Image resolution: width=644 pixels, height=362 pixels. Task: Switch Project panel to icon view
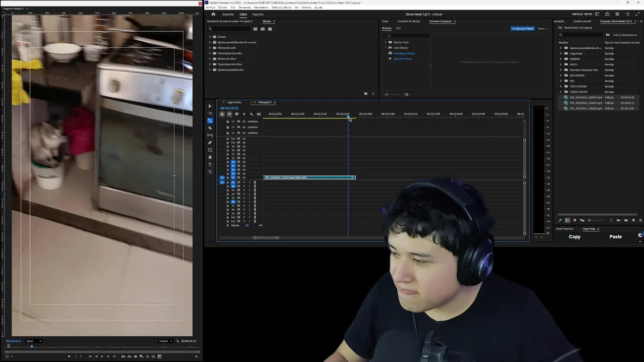point(575,220)
